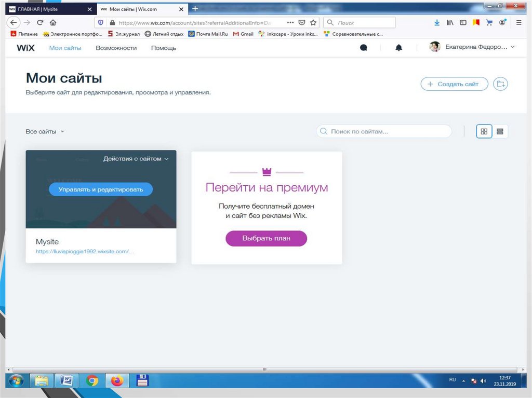
Task: Click the Mysite site name
Action: tap(47, 242)
